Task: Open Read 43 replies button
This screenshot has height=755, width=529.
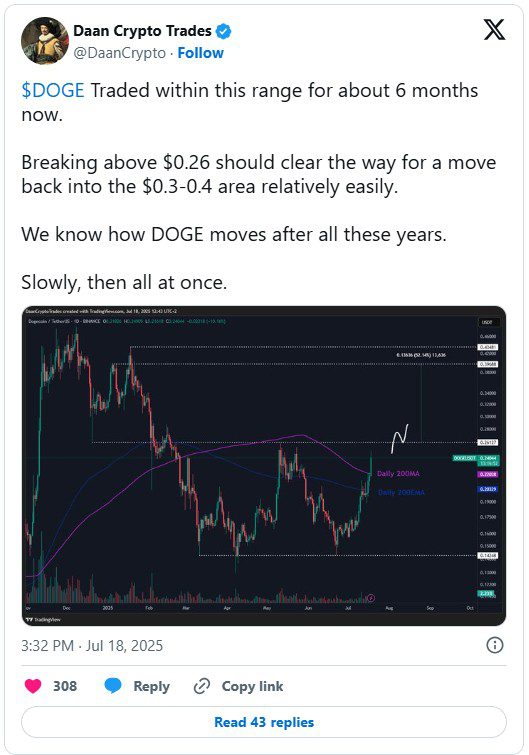Action: pyautogui.click(x=264, y=722)
